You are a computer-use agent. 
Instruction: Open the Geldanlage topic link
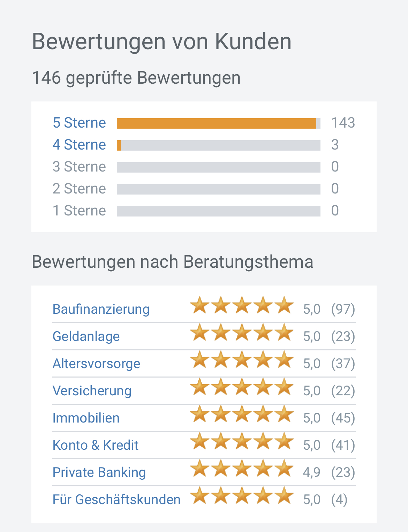tap(86, 336)
